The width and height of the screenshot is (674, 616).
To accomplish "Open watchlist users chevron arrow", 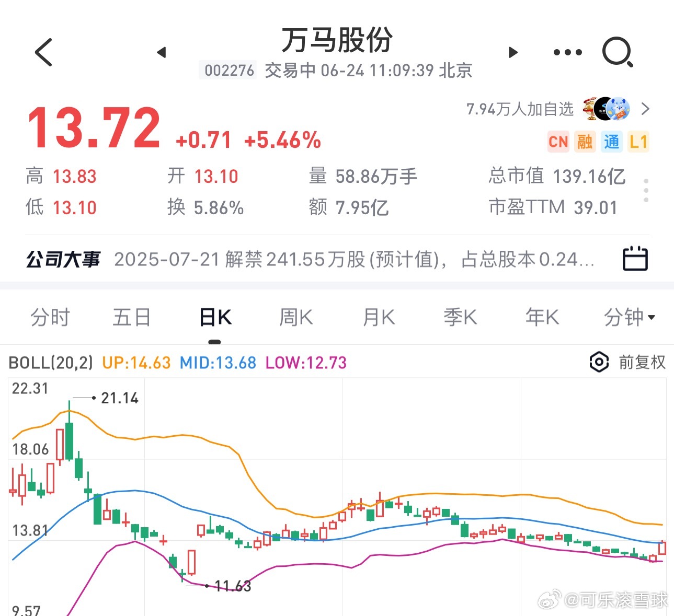I will (645, 109).
